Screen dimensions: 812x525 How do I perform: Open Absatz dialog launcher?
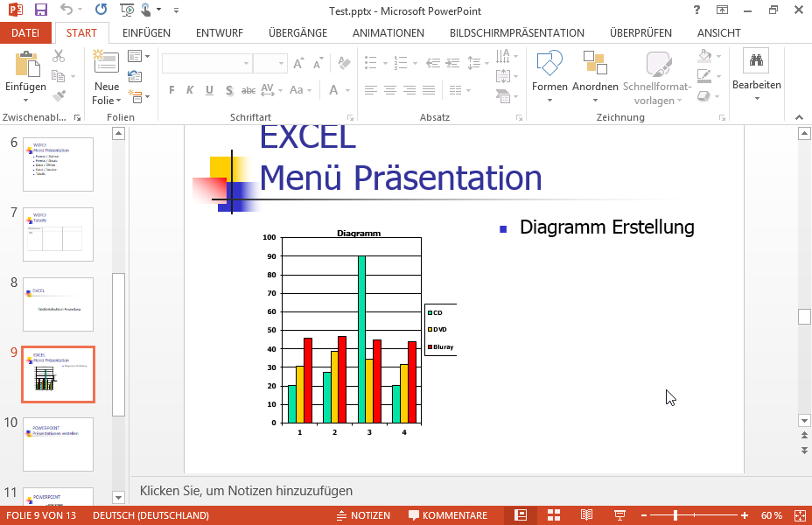pyautogui.click(x=519, y=118)
